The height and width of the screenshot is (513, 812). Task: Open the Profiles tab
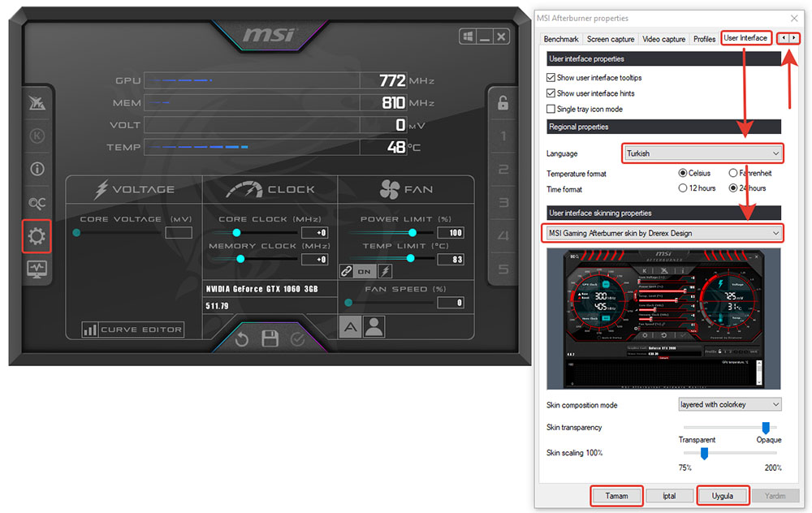pos(704,39)
